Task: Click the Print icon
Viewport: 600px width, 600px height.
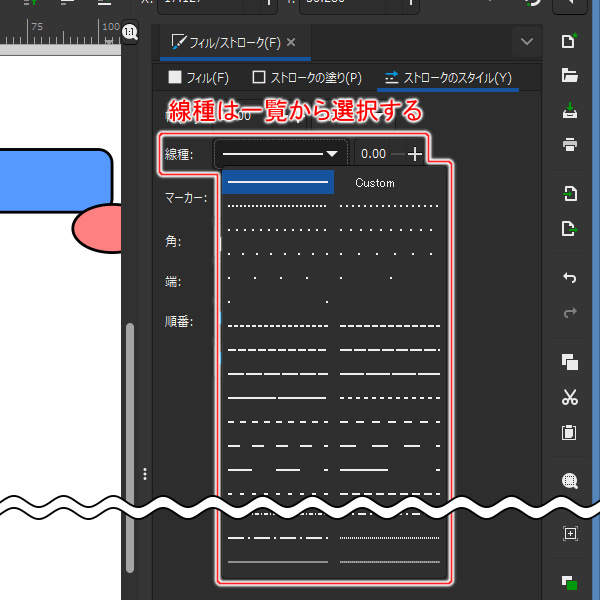Action: (570, 144)
